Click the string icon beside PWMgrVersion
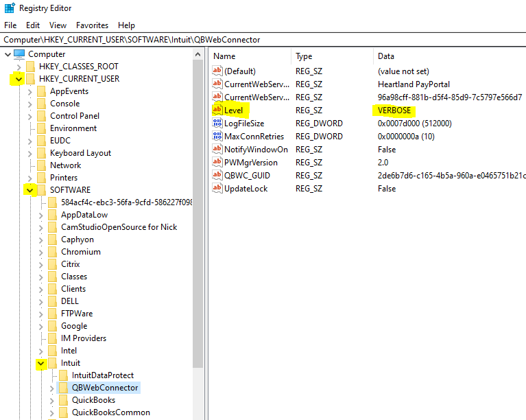The height and width of the screenshot is (420, 526). pos(217,162)
